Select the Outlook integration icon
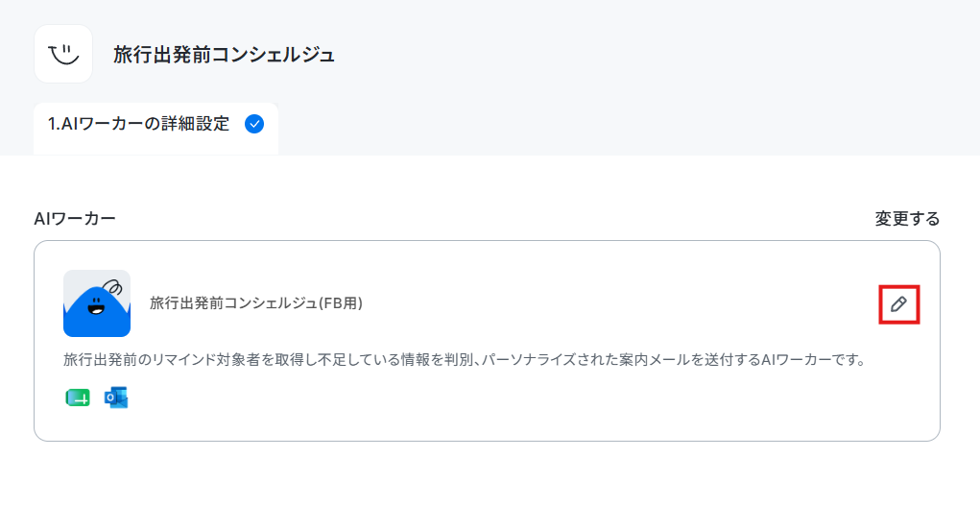The image size is (980, 506). click(116, 398)
